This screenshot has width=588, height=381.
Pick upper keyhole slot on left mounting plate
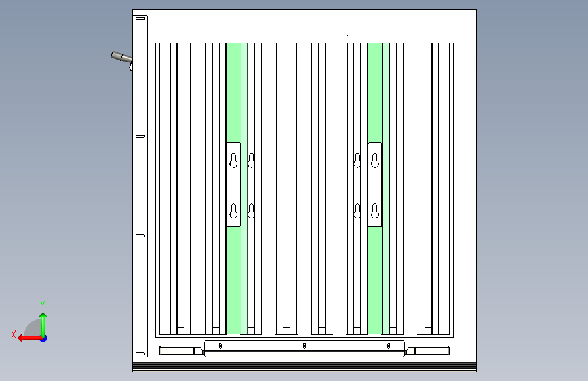pos(233,161)
